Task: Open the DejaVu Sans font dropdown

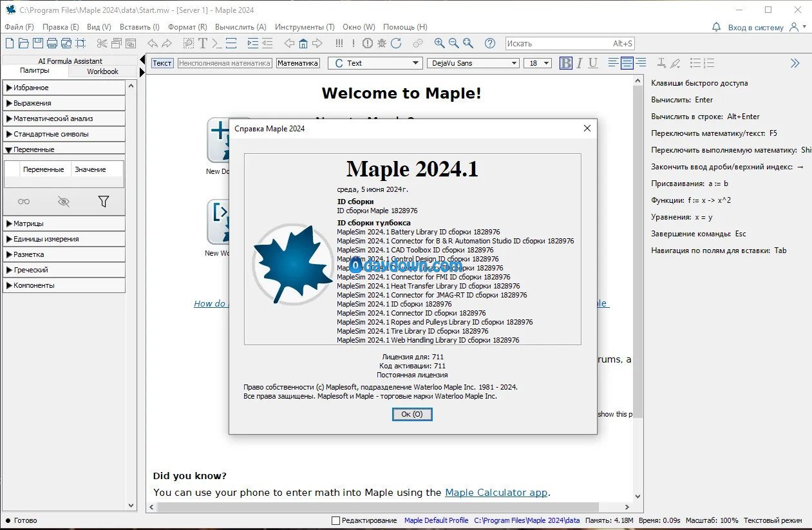Action: tap(473, 63)
